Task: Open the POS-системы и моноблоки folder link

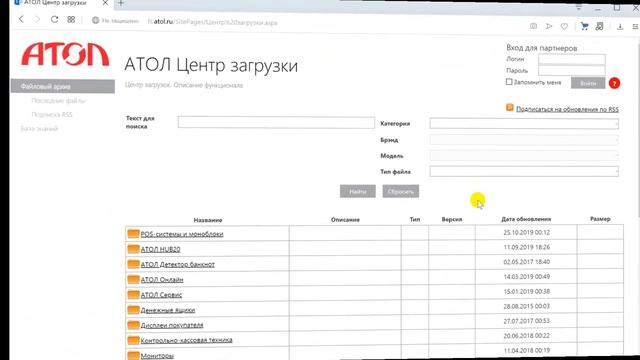Action: pos(182,234)
